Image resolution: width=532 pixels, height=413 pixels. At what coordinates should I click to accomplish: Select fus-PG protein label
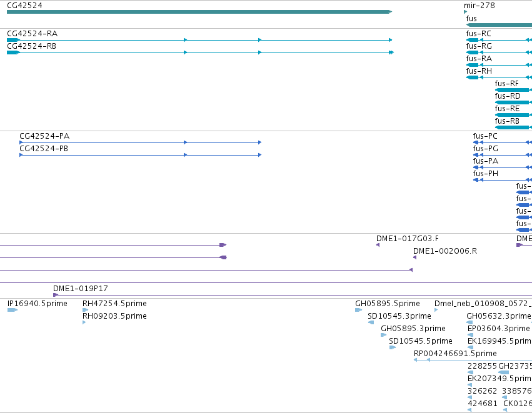(486, 149)
